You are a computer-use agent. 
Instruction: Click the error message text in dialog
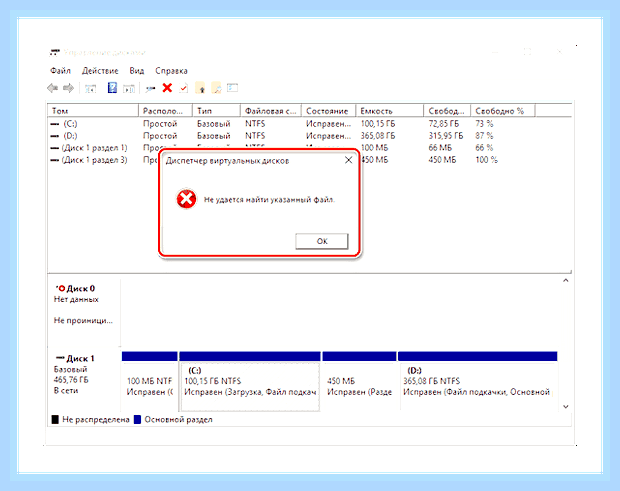[x=269, y=200]
